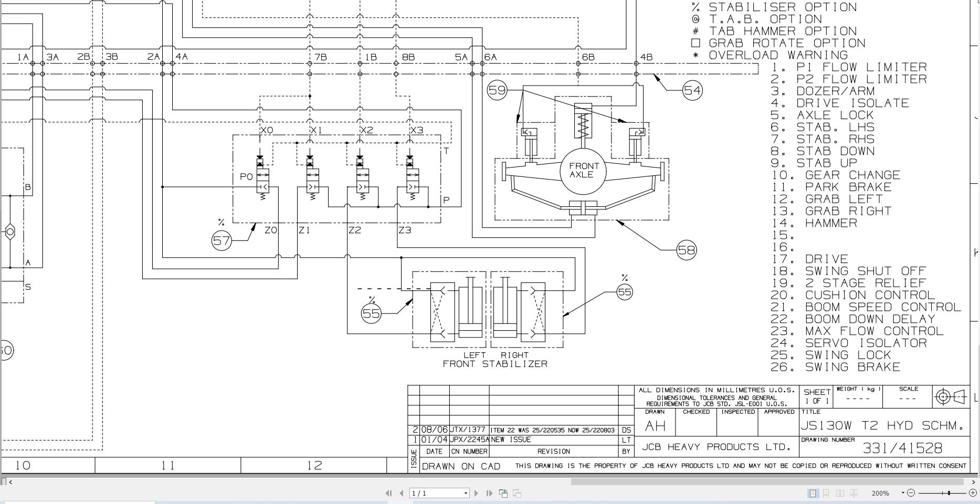Click the previous view icon
980x504 pixels.
pyautogui.click(x=503, y=493)
